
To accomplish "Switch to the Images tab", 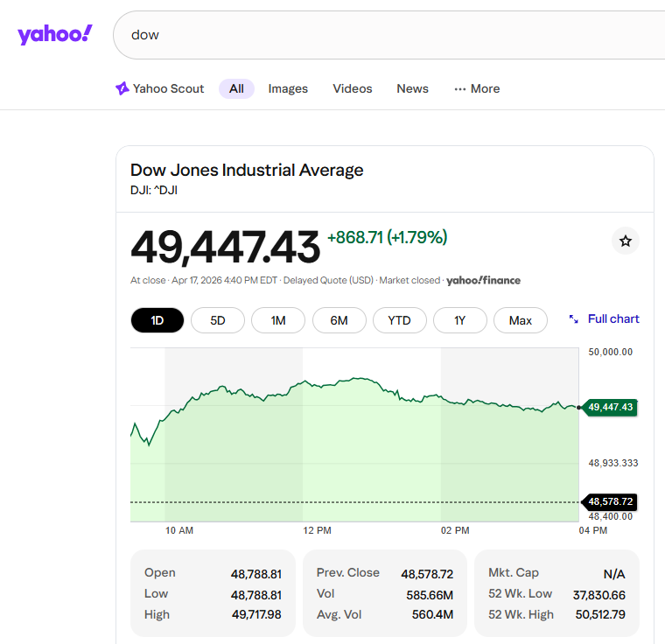I will [x=288, y=88].
